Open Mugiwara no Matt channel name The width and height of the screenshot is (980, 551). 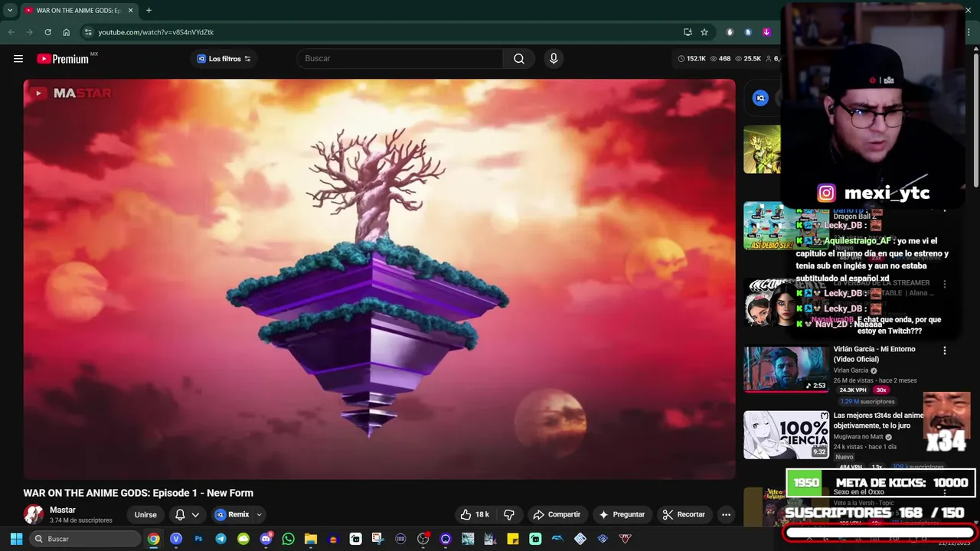[x=858, y=437]
